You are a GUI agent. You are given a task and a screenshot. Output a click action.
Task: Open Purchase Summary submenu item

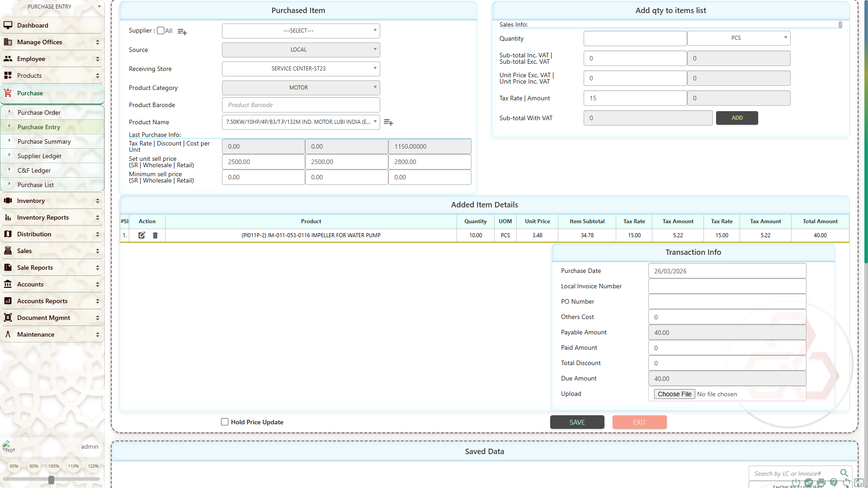(44, 141)
